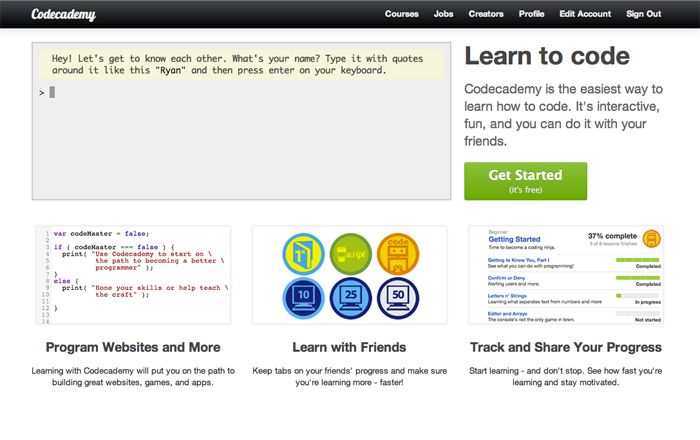Image resolution: width=700 pixels, height=440 pixels.
Task: Click the 37% complete text
Action: pos(612,236)
